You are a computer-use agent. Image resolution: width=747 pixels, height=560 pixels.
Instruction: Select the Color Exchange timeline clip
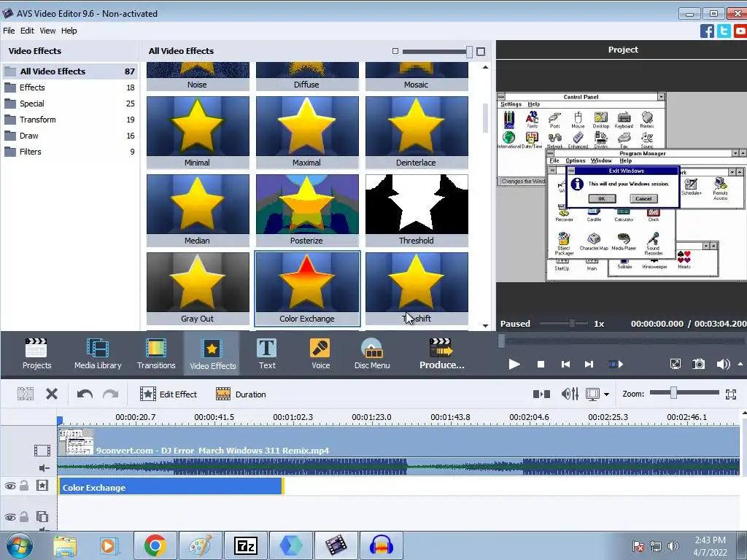[x=171, y=487]
